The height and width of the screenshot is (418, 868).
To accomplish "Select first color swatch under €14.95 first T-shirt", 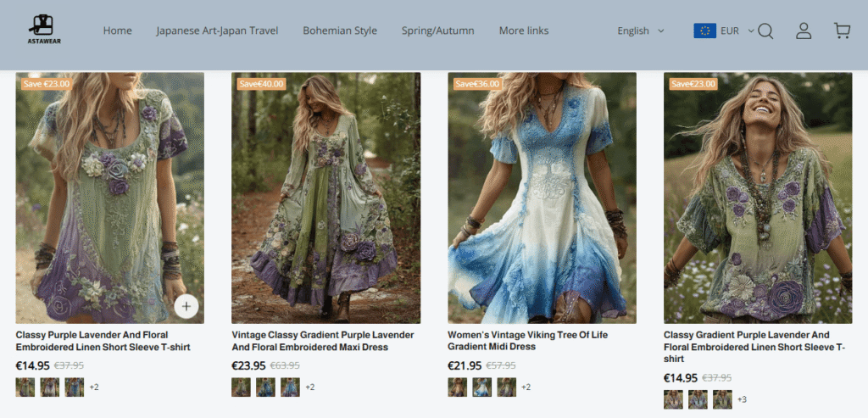I will click(25, 387).
